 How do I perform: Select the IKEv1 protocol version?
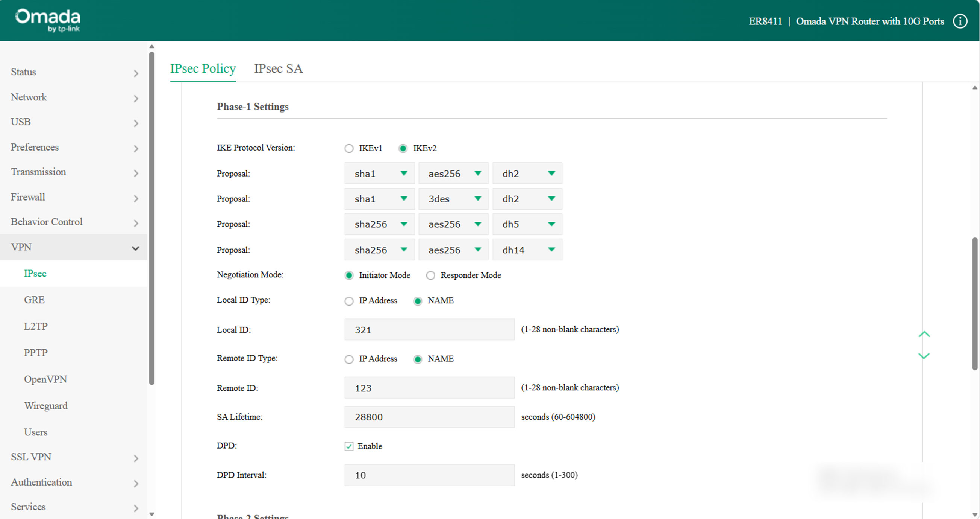[349, 149]
